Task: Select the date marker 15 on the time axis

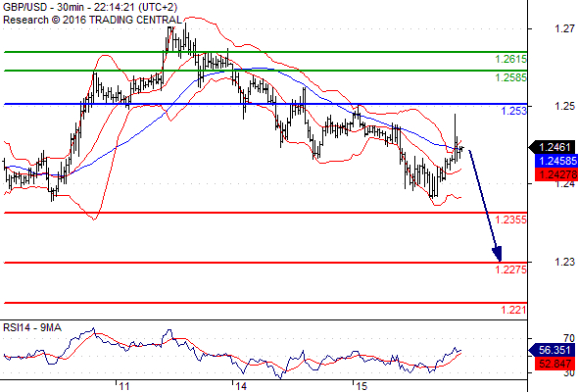Action: coord(362,386)
